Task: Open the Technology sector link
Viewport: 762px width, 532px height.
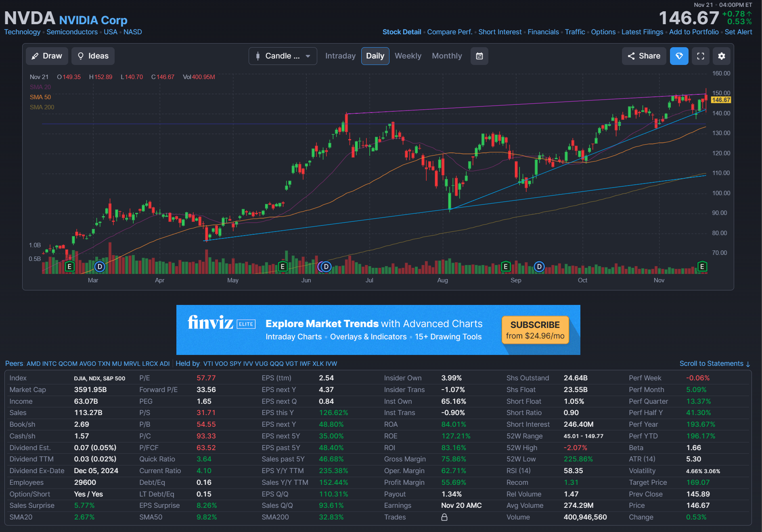Action: 22,32
